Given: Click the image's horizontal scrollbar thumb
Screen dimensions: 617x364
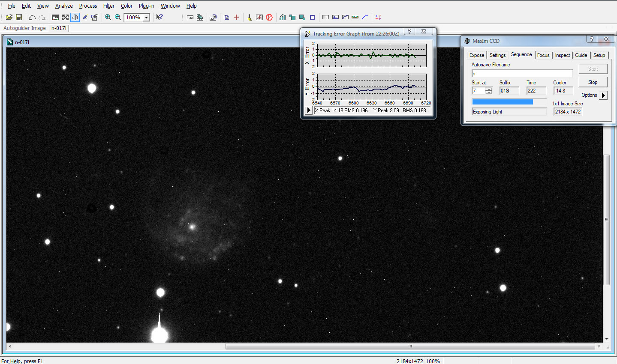Looking at the screenshot, I should [x=409, y=346].
